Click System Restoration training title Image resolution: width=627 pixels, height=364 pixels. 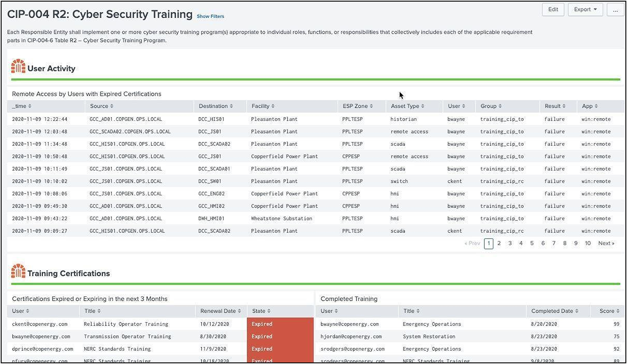(x=429, y=337)
